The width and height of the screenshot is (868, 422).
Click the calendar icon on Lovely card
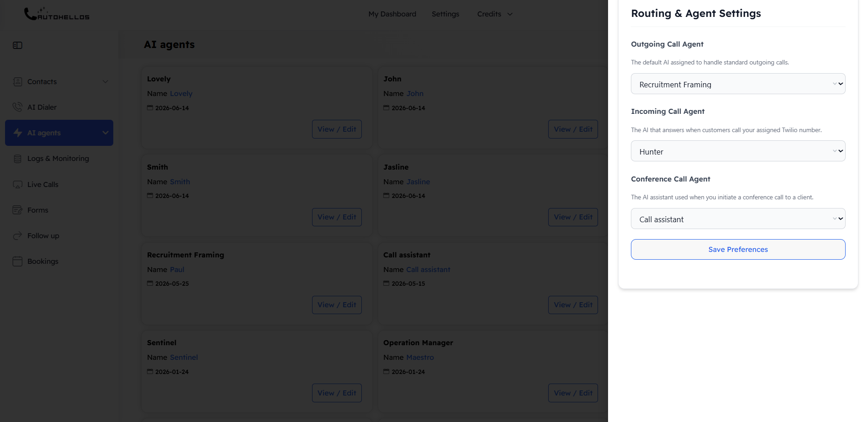150,108
